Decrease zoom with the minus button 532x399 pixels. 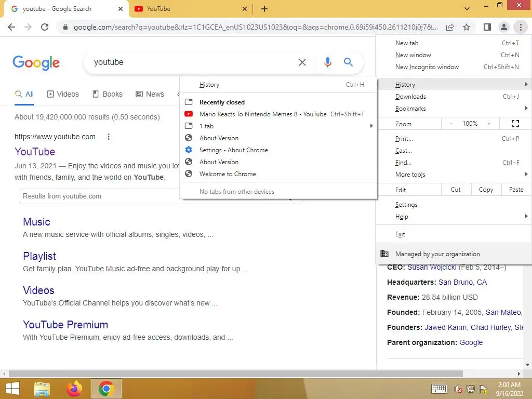451,124
